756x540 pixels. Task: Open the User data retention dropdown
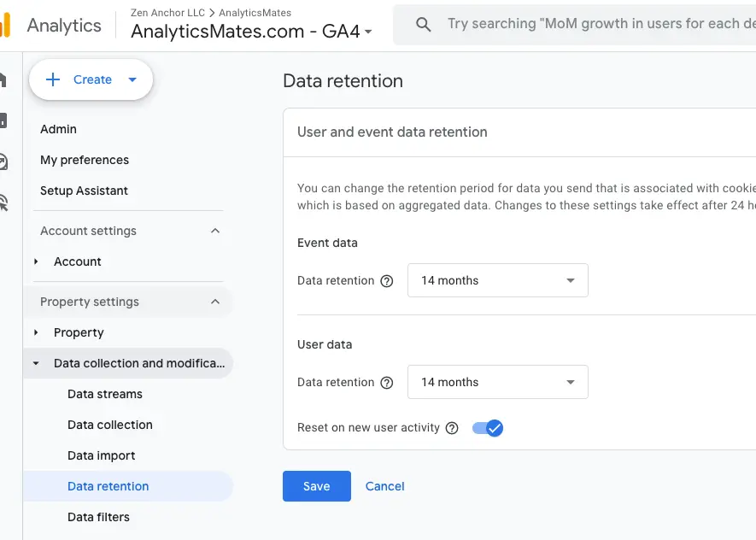[x=497, y=382]
